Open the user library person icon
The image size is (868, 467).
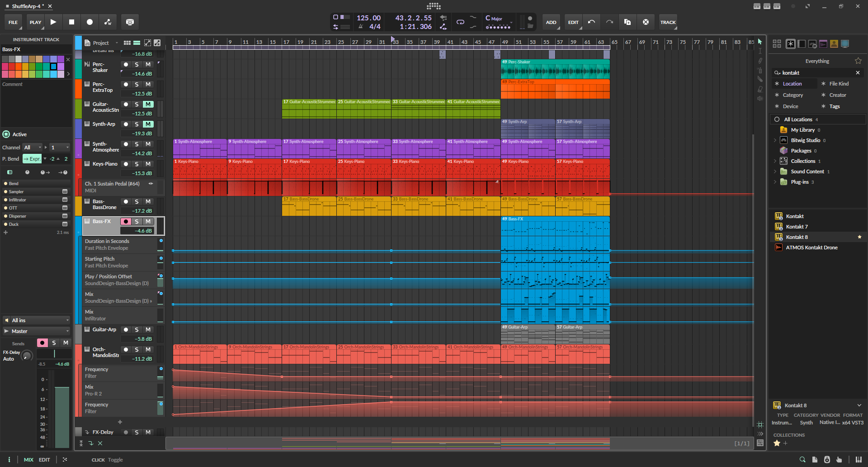(834, 44)
